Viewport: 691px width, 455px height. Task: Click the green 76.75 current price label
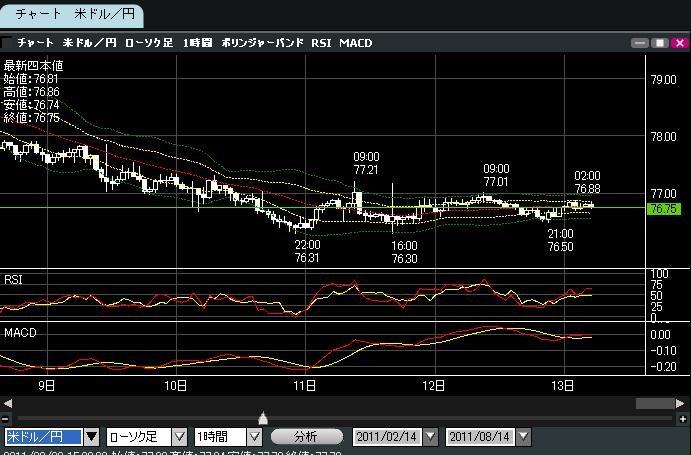pos(664,208)
